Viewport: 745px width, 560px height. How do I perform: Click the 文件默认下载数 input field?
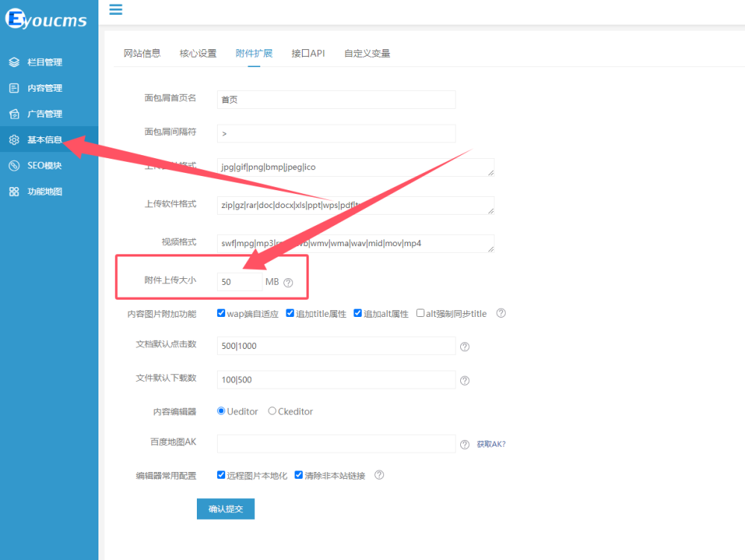pyautogui.click(x=336, y=380)
